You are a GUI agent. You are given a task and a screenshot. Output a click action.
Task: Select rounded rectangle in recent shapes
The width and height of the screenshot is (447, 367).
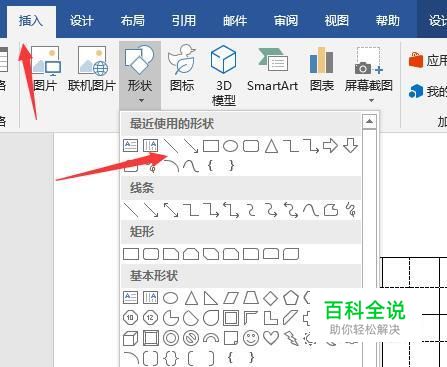251,146
